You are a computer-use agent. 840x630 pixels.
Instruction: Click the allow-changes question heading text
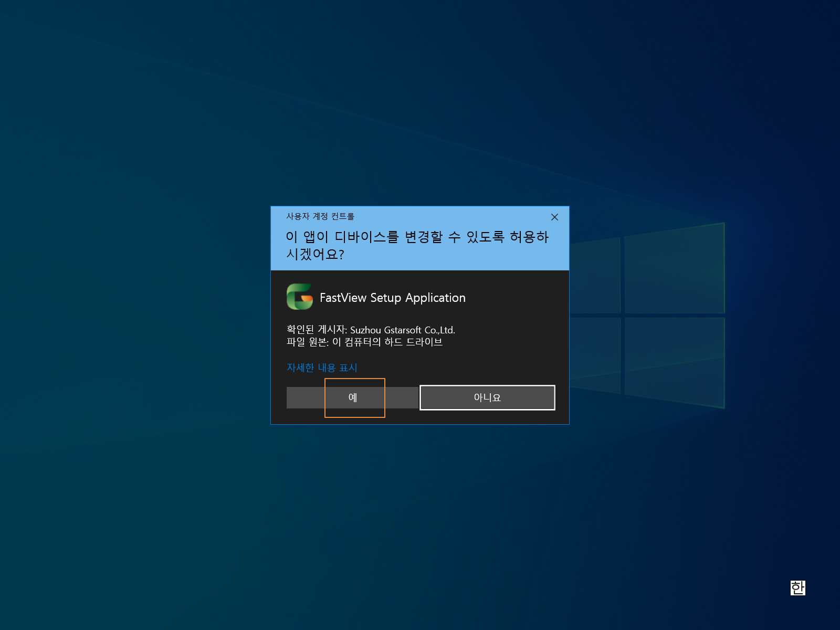(x=417, y=245)
